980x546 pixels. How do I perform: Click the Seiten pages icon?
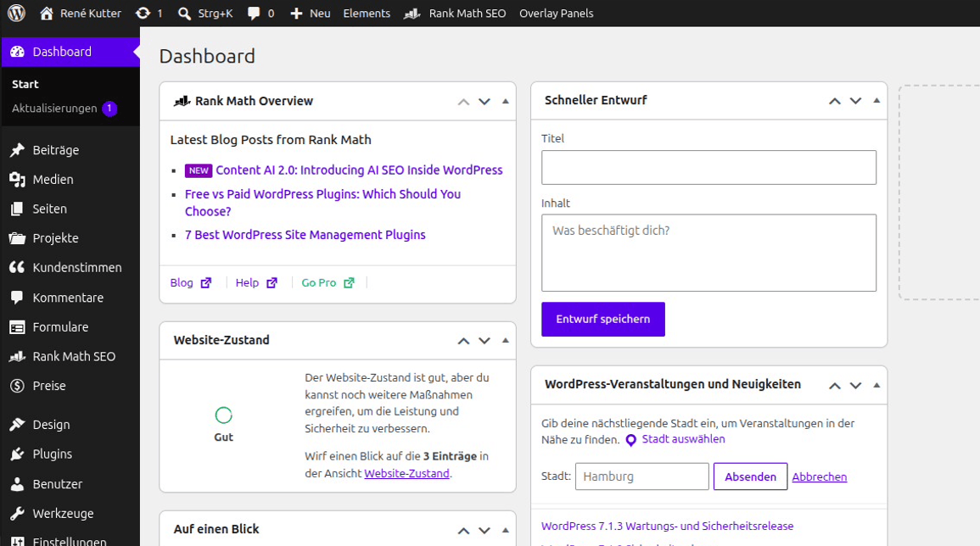pos(18,209)
